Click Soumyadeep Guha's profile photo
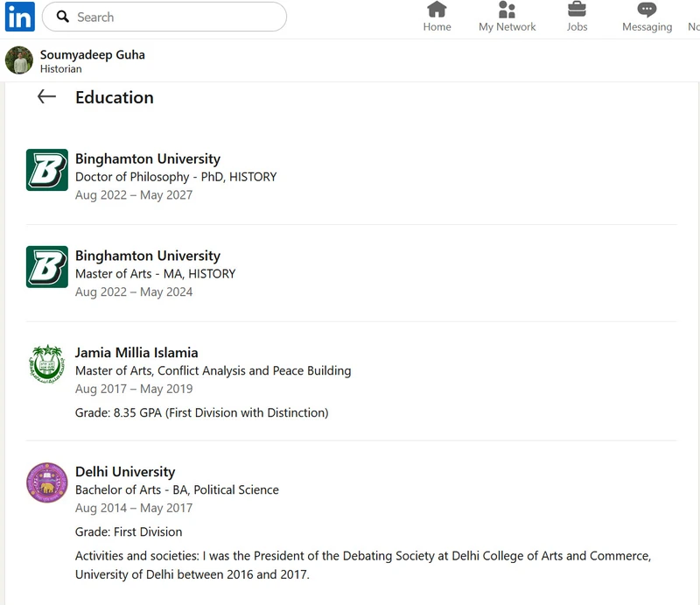This screenshot has height=605, width=700. coord(19,60)
